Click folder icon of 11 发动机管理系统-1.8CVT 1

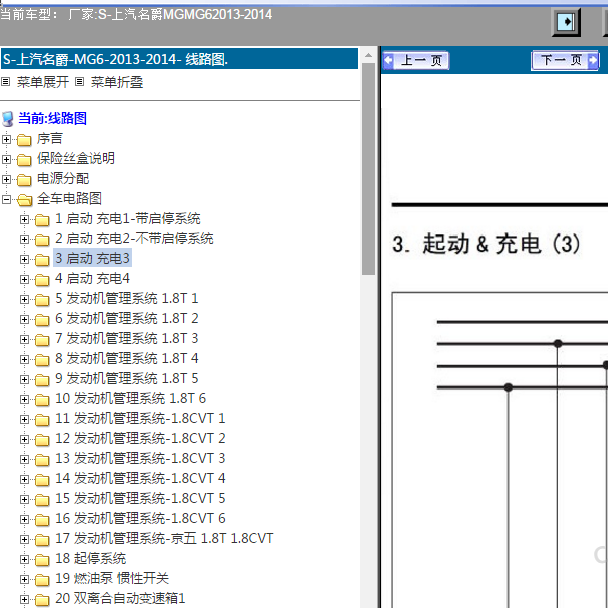pyautogui.click(x=42, y=420)
